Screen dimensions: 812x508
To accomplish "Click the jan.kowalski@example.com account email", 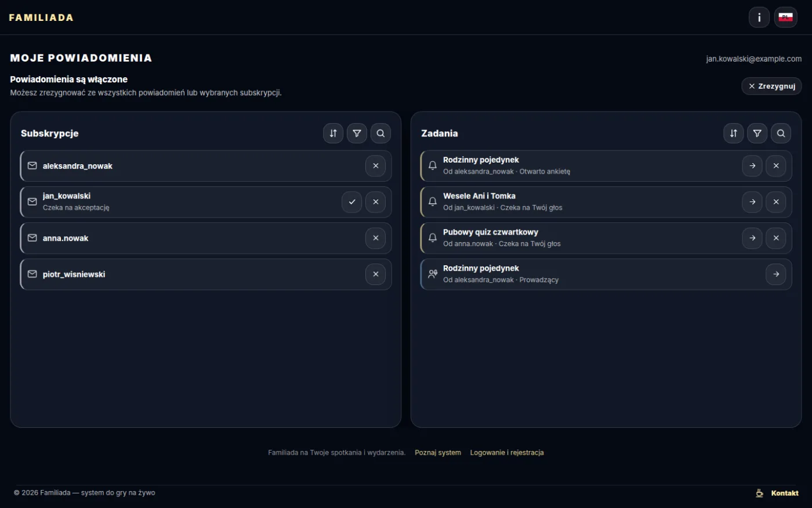I will [x=754, y=59].
